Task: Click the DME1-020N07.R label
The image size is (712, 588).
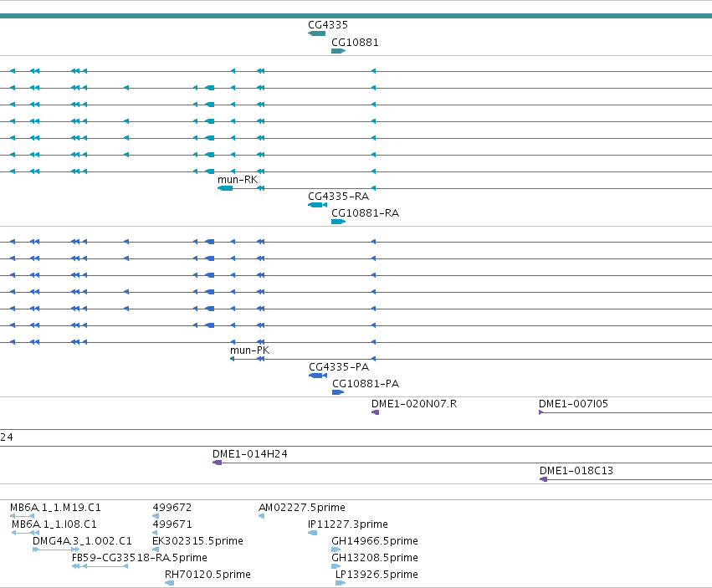Action: pyautogui.click(x=414, y=404)
